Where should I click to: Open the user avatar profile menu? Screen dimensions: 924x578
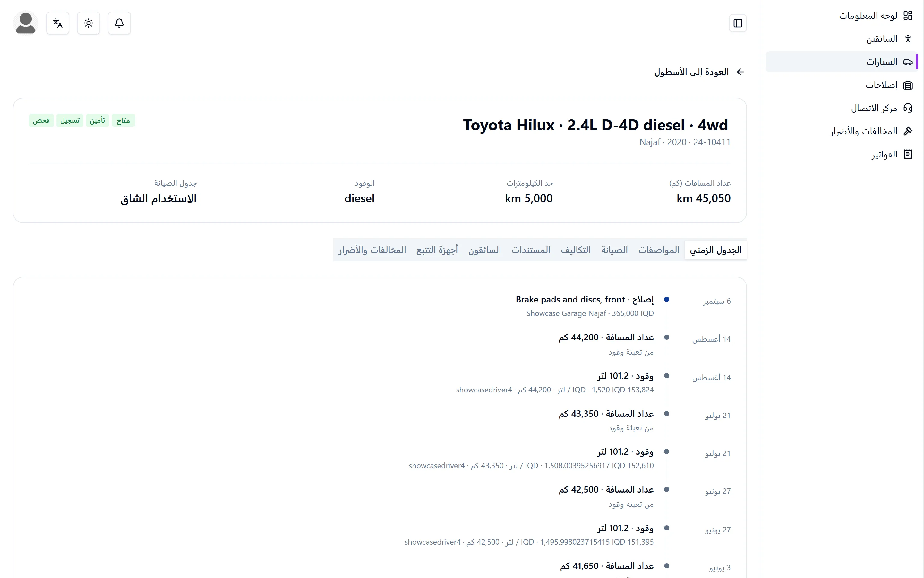tap(26, 23)
